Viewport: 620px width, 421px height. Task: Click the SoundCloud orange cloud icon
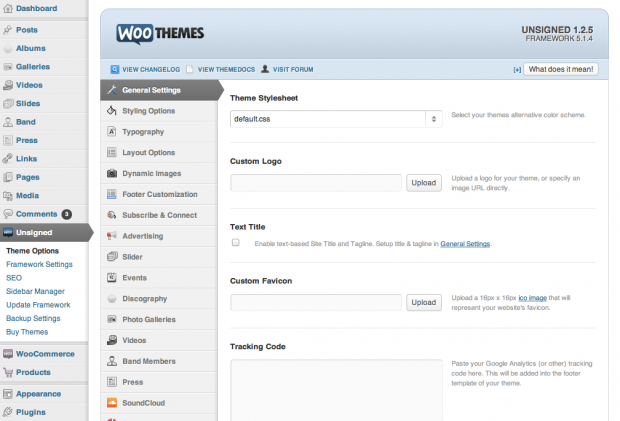pos(112,402)
